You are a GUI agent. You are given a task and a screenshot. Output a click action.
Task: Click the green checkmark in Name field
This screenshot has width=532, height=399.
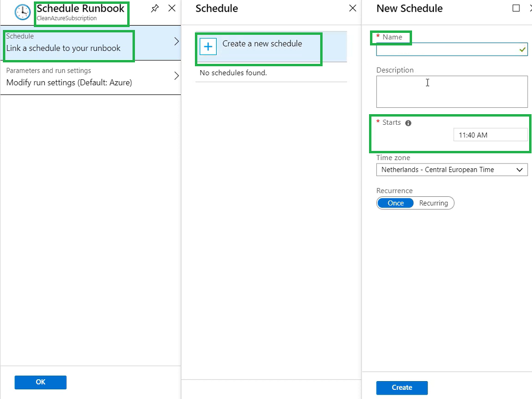[522, 49]
